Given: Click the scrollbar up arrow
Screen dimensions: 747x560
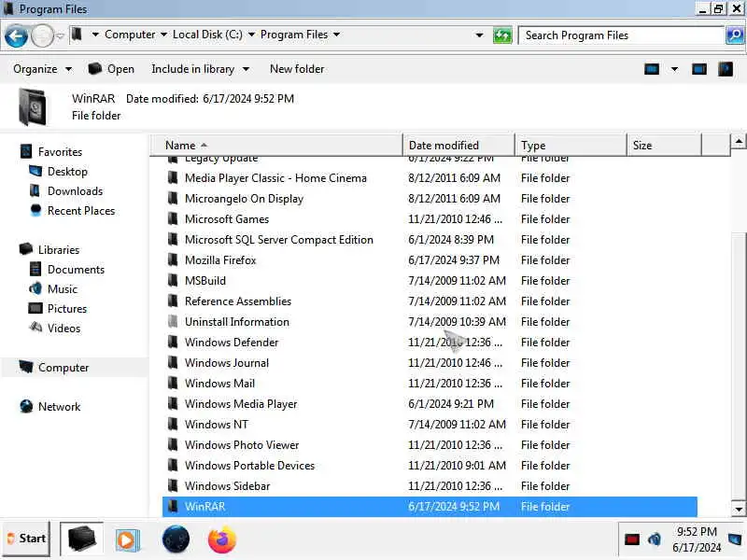Looking at the screenshot, I should point(739,141).
